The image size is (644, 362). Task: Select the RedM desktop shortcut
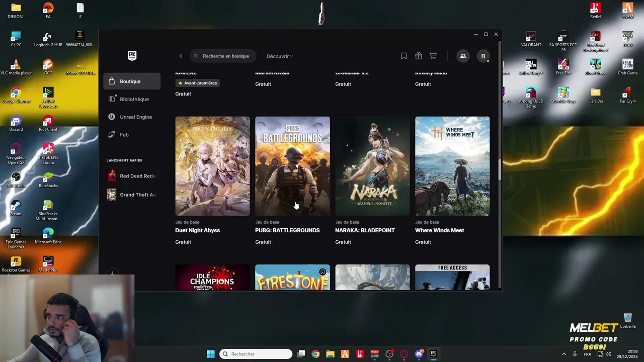(x=595, y=12)
